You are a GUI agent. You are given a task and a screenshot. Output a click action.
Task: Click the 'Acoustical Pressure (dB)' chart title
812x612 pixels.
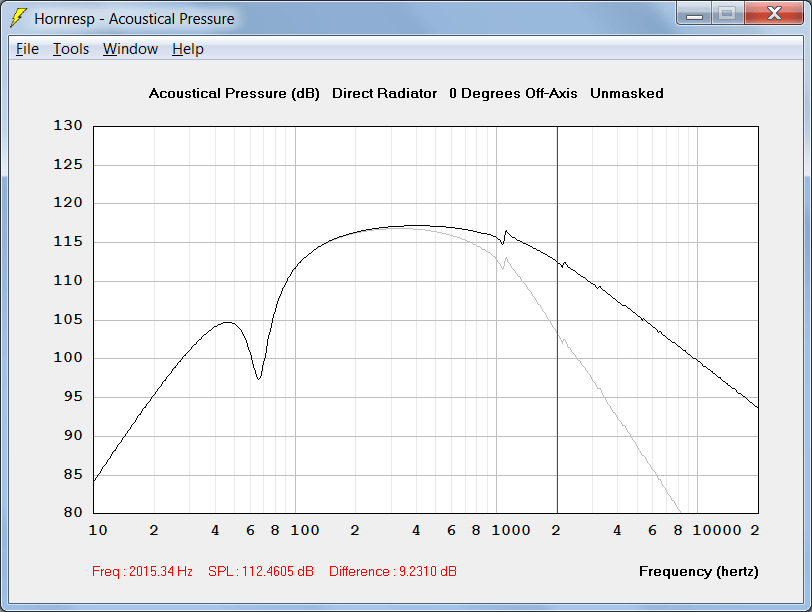coord(234,93)
